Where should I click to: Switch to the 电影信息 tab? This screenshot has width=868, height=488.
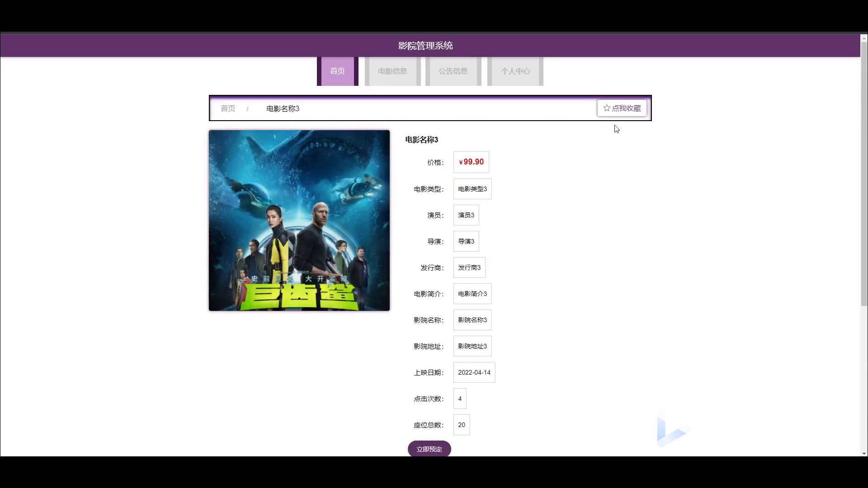click(x=392, y=71)
